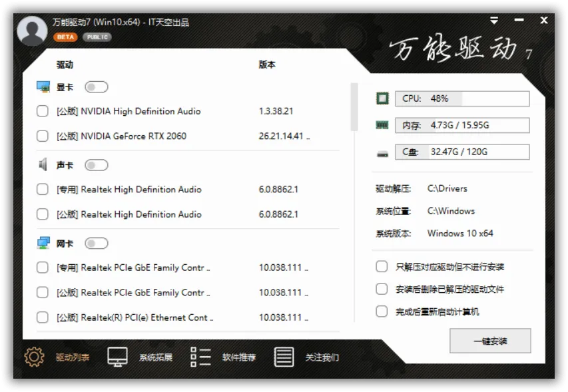
Task: Click the graphics card monitor icon
Action: (x=43, y=87)
